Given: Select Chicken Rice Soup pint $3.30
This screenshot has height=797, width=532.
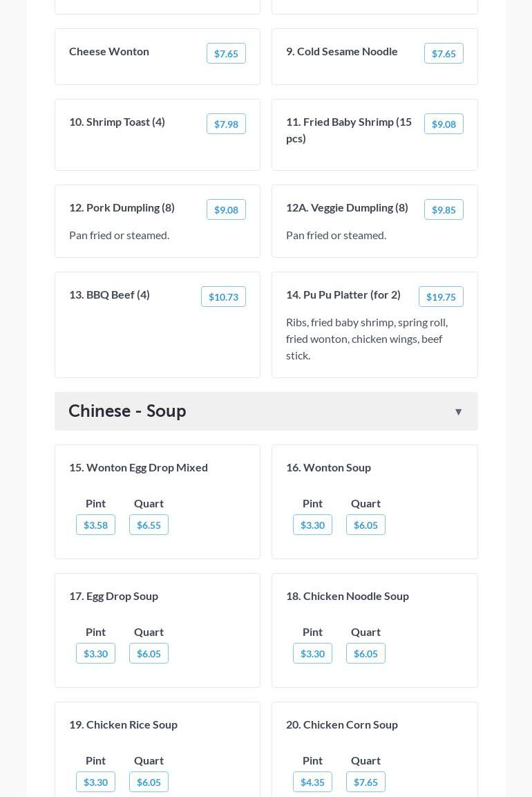Looking at the screenshot, I should tap(95, 782).
